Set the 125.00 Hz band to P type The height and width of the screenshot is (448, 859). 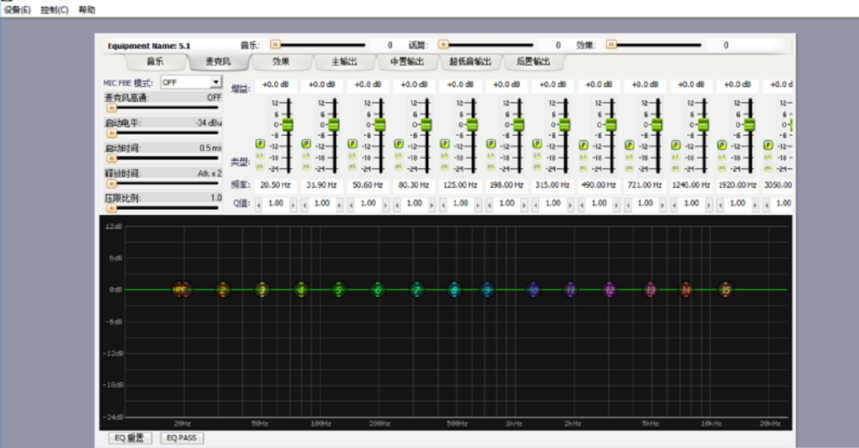point(445,144)
